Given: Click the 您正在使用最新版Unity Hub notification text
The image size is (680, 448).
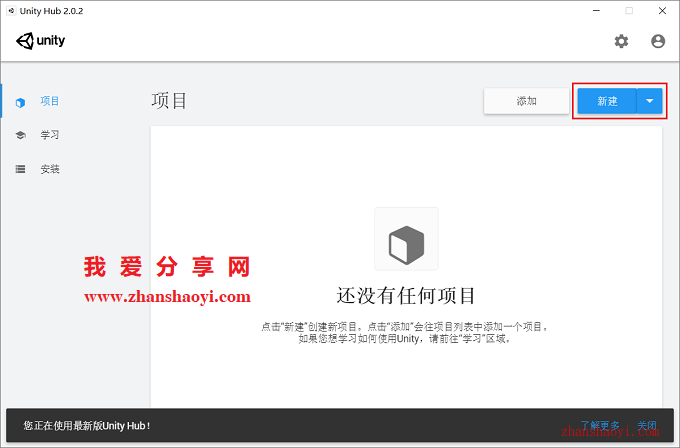Looking at the screenshot, I should [87, 425].
